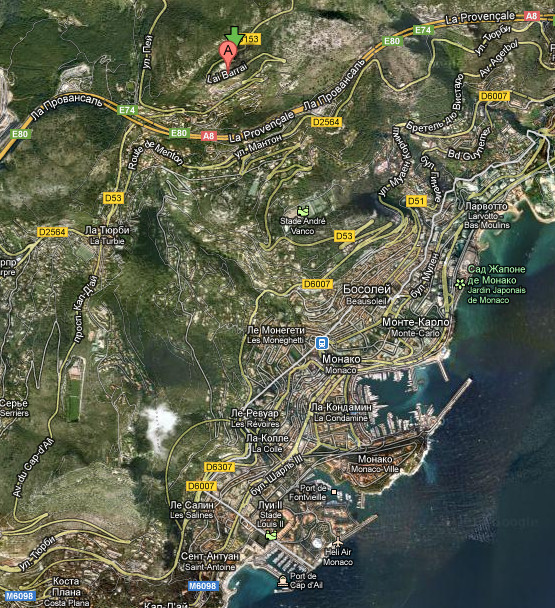The width and height of the screenshot is (555, 608).
Task: Click the D6307 road shield
Action: pyautogui.click(x=220, y=467)
